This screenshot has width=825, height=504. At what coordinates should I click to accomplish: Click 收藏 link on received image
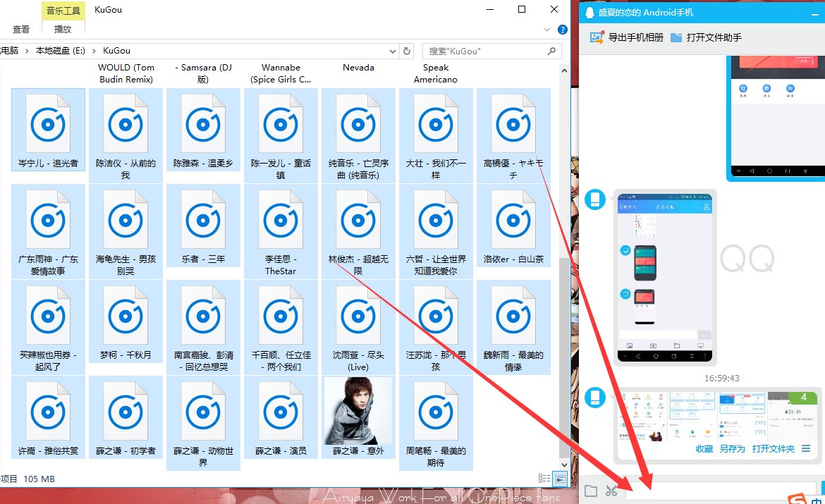tap(704, 449)
